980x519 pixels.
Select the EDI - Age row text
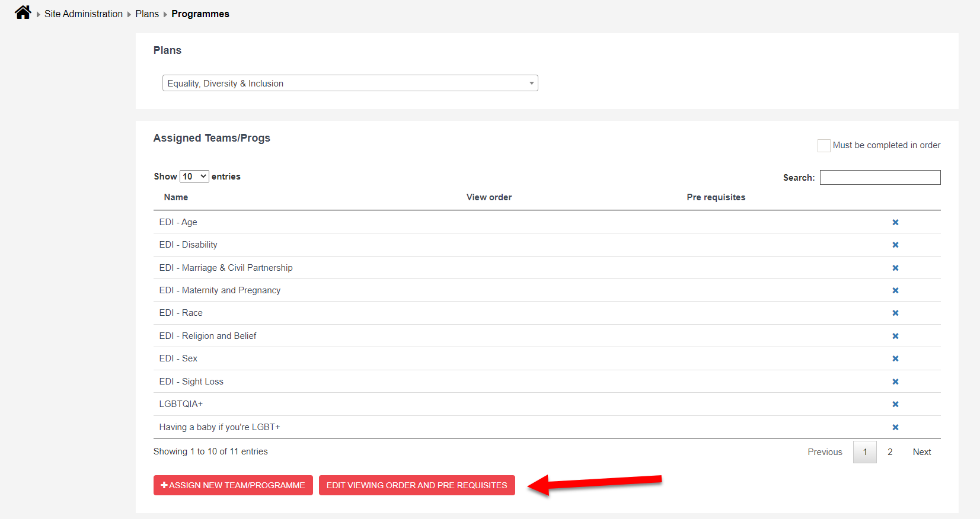[178, 222]
